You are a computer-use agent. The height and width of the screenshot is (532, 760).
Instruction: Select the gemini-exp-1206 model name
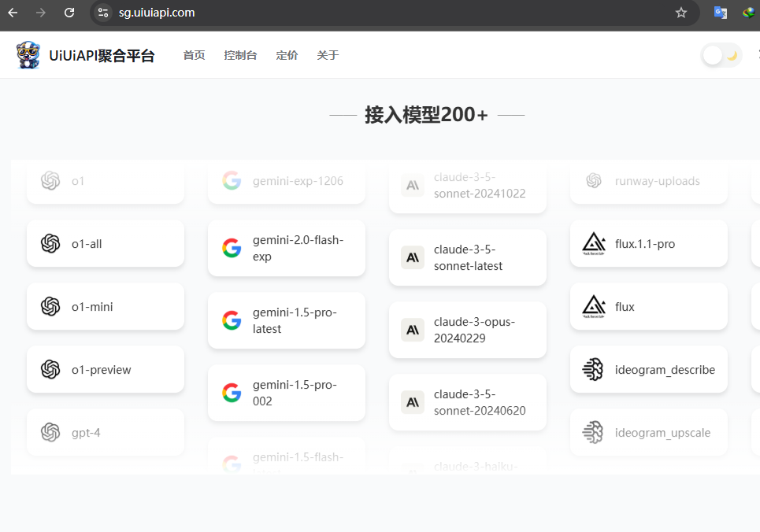(x=298, y=181)
